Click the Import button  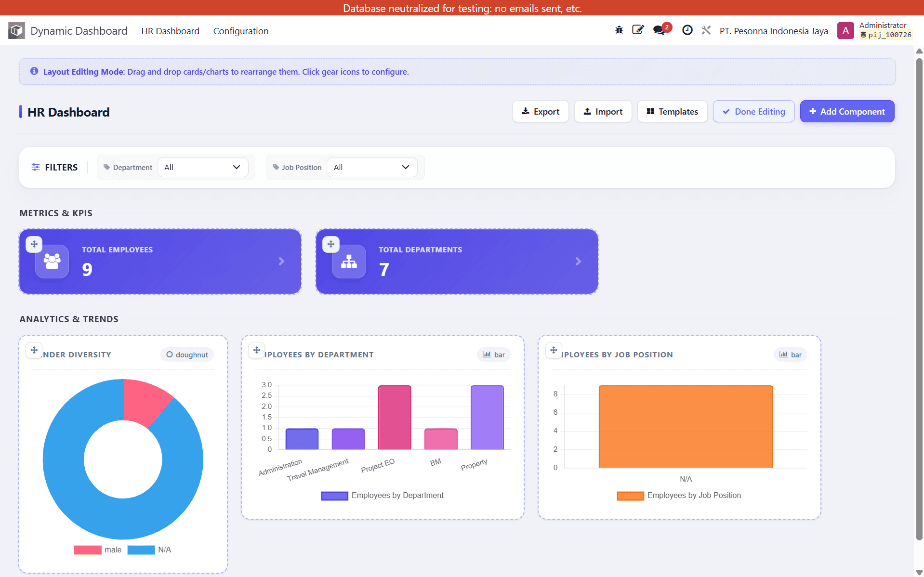[603, 111]
